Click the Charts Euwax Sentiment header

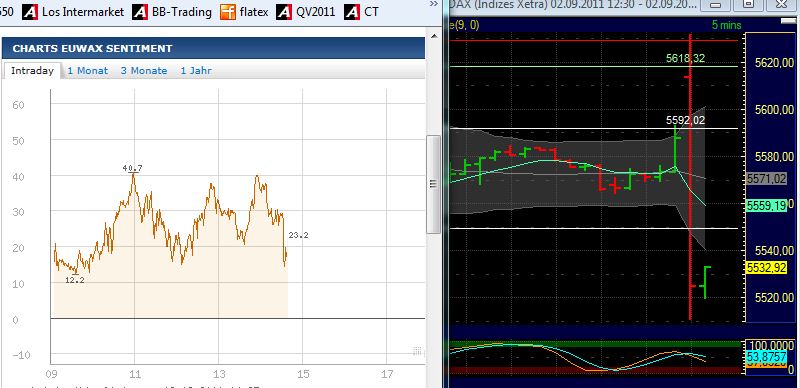pyautogui.click(x=213, y=48)
